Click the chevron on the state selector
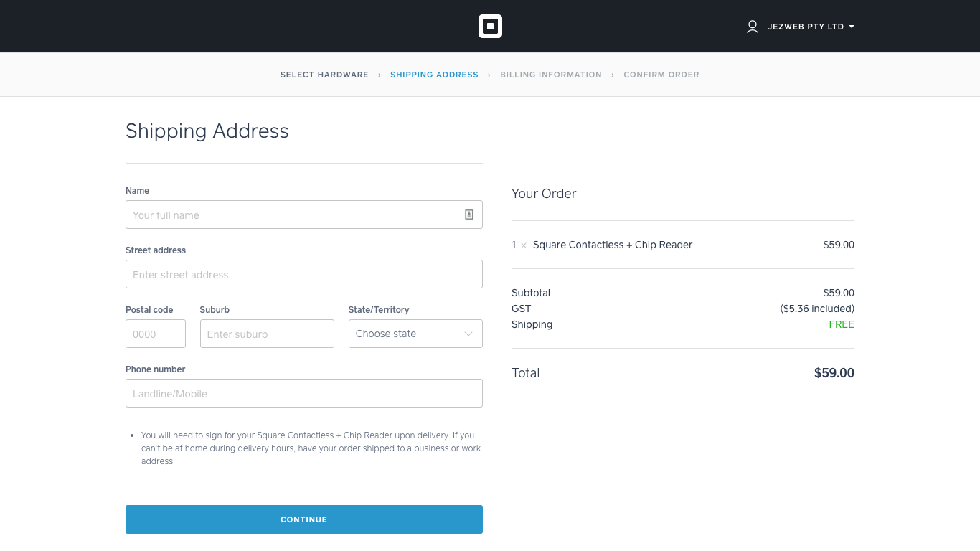Viewport: 980px width, 551px height. [x=470, y=334]
